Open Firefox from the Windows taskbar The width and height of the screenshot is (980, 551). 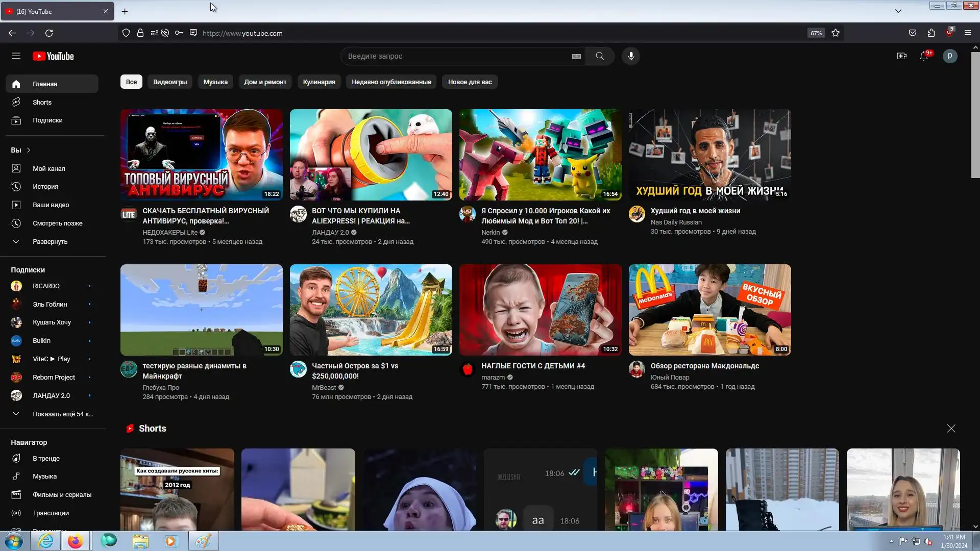point(76,541)
